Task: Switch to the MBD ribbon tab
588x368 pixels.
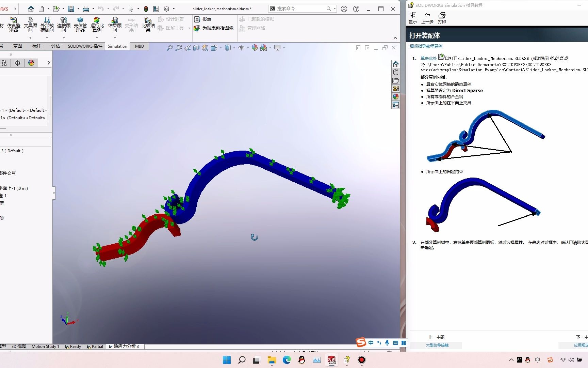Action: 140,46
